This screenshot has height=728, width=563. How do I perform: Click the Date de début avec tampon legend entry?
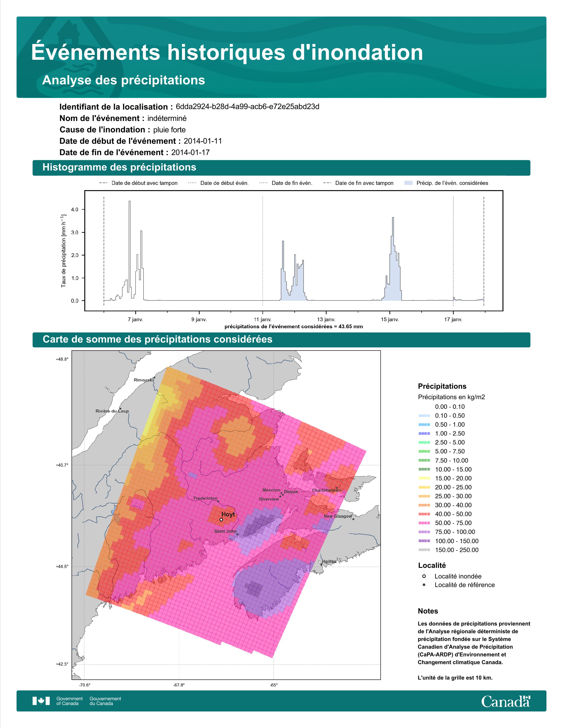point(138,183)
